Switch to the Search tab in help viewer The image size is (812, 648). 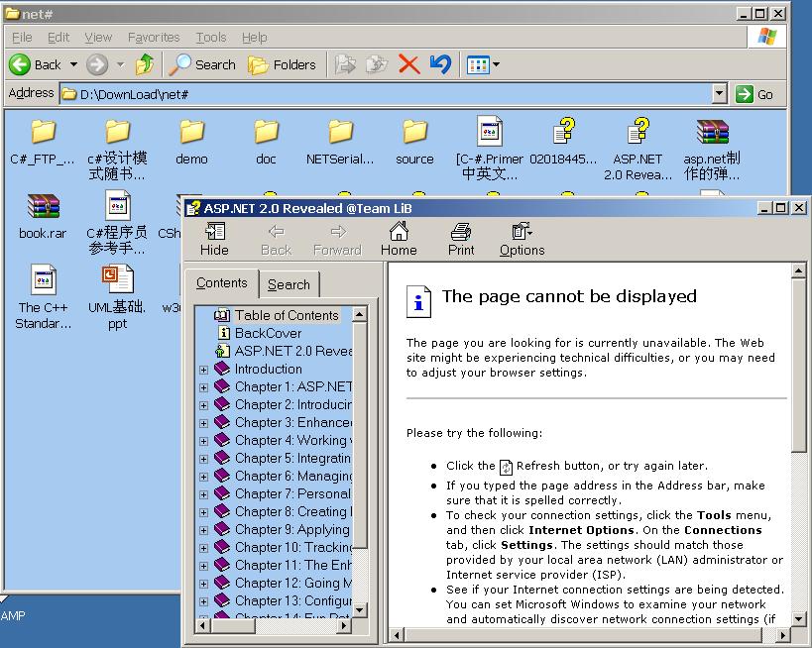point(289,284)
